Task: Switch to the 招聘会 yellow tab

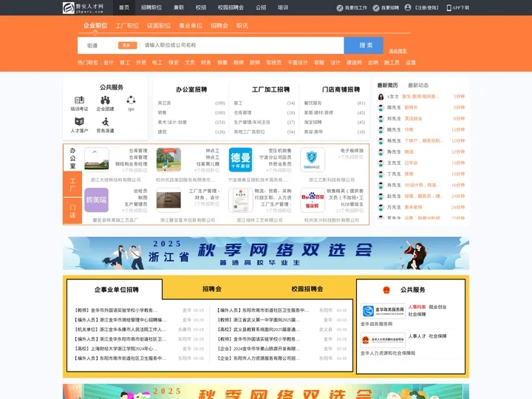Action: tap(212, 289)
